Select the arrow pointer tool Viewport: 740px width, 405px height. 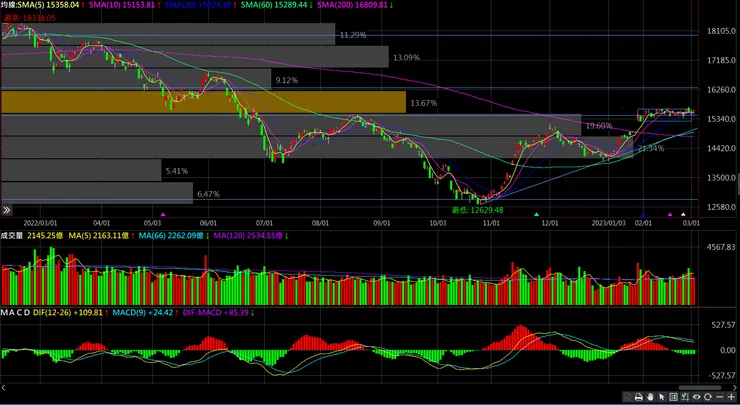[x=662, y=397]
